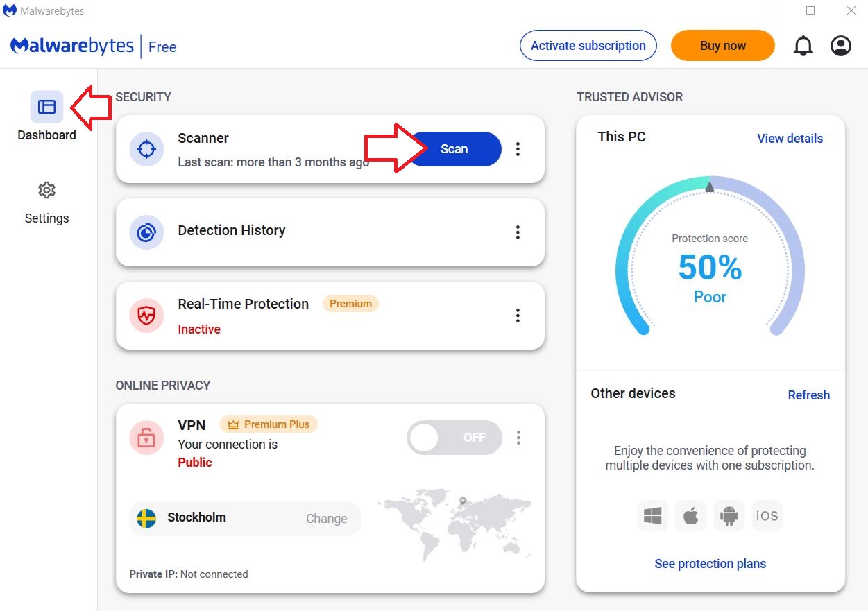Open Real-Time Protection more options menu
The image size is (868, 611).
518,316
